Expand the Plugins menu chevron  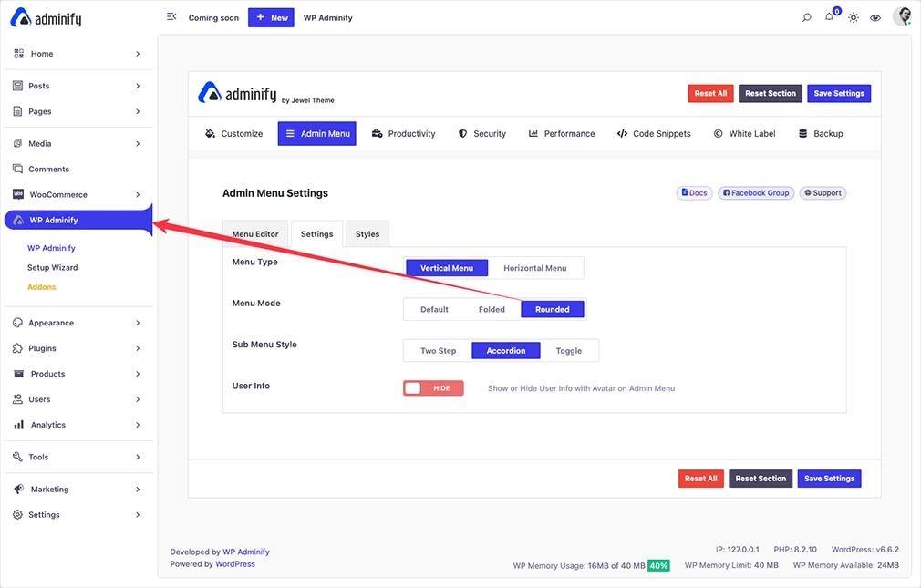pyautogui.click(x=138, y=347)
